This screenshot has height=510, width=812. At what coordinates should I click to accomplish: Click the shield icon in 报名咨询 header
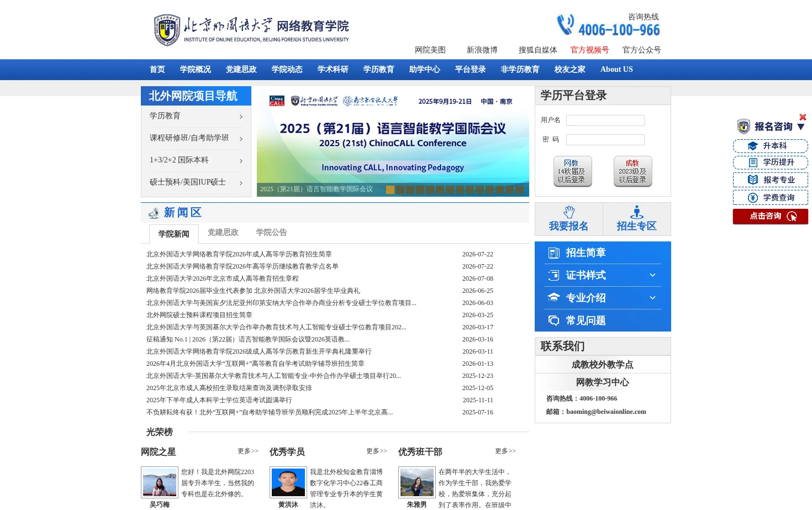coord(744,127)
